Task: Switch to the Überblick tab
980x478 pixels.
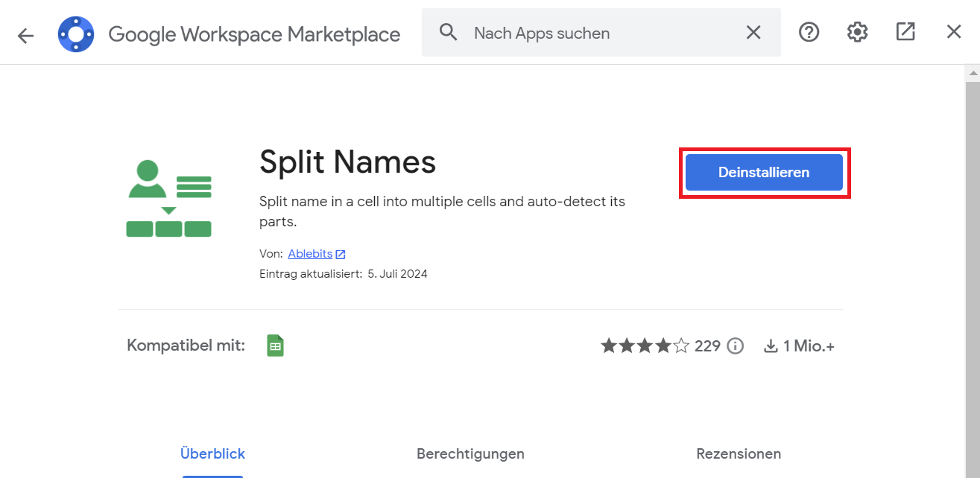Action: 212,453
